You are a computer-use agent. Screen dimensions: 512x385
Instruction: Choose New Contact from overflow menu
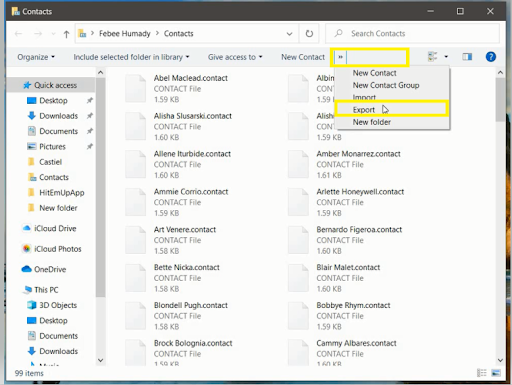(375, 73)
